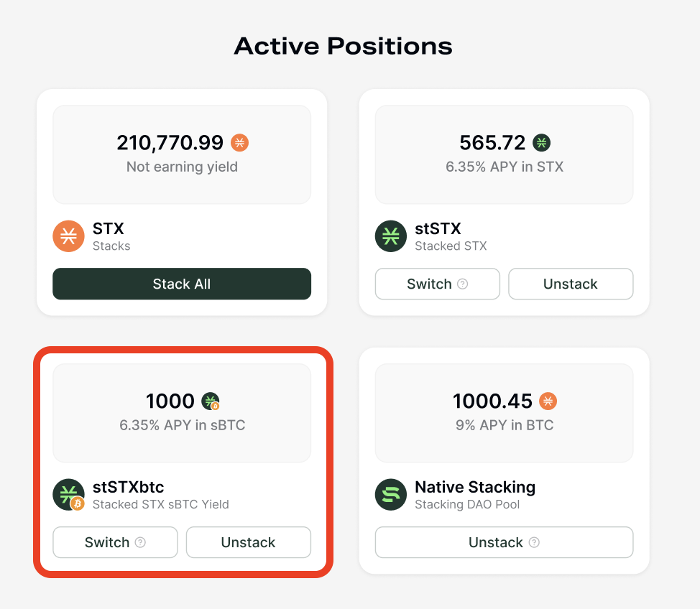The image size is (700, 609).
Task: Click help icon on stSTXbtc Switch button
Action: 141,542
